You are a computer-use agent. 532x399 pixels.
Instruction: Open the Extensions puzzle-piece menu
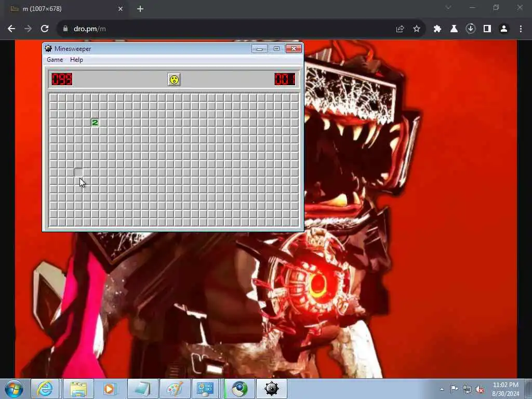pos(437,29)
